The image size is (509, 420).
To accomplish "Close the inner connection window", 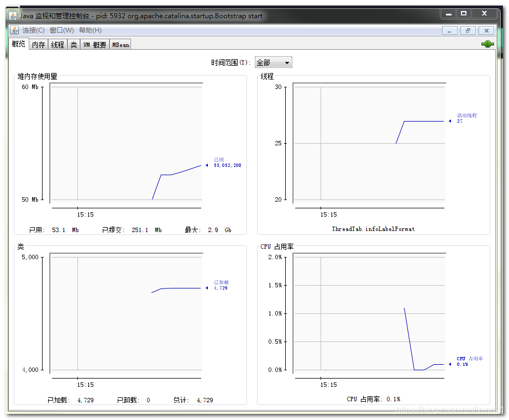I will [x=486, y=30].
